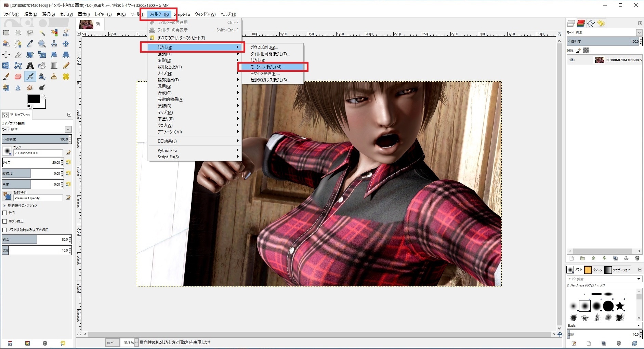Select the Perspective tool
644x349 pixels.
point(66,55)
